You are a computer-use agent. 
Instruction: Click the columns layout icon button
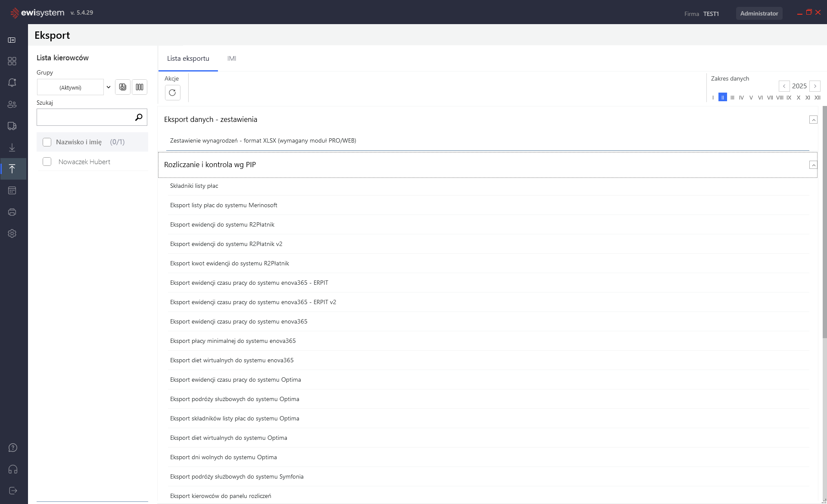(140, 87)
